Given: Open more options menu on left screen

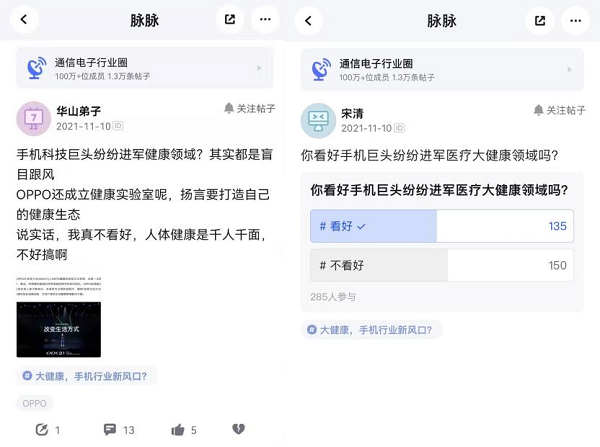Looking at the screenshot, I should click(x=265, y=19).
